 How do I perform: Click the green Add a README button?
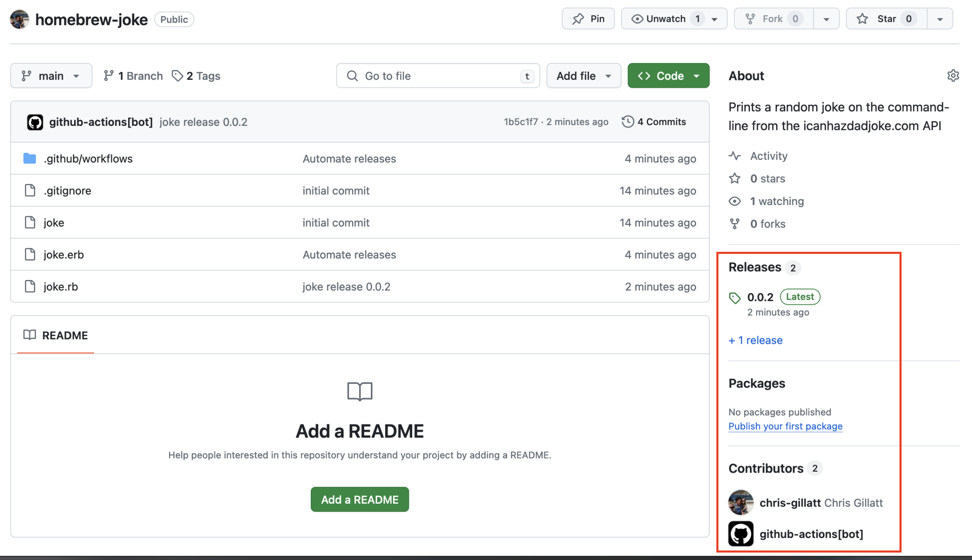[x=359, y=500]
